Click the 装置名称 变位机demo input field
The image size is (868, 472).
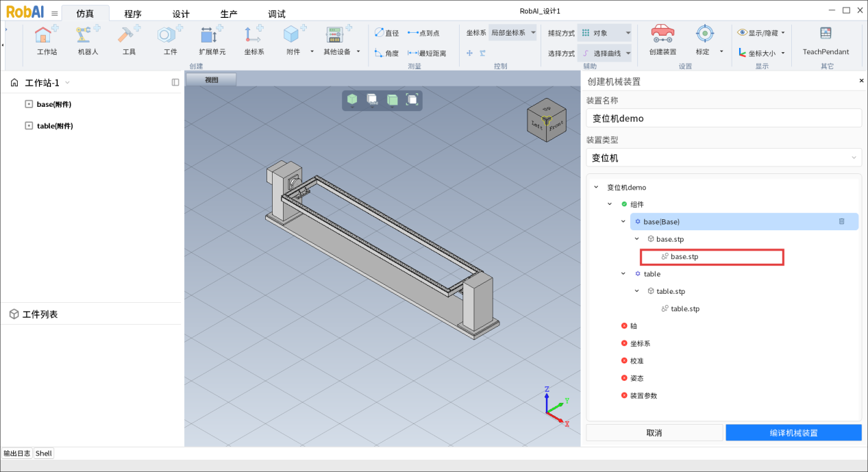click(723, 118)
